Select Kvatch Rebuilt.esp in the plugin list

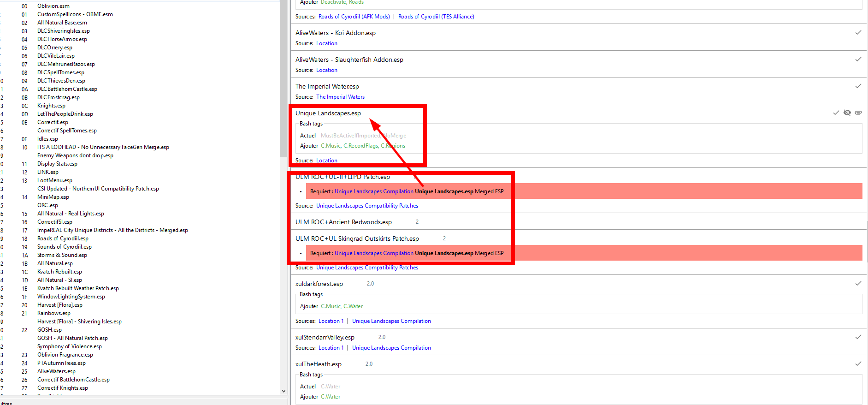tap(59, 272)
